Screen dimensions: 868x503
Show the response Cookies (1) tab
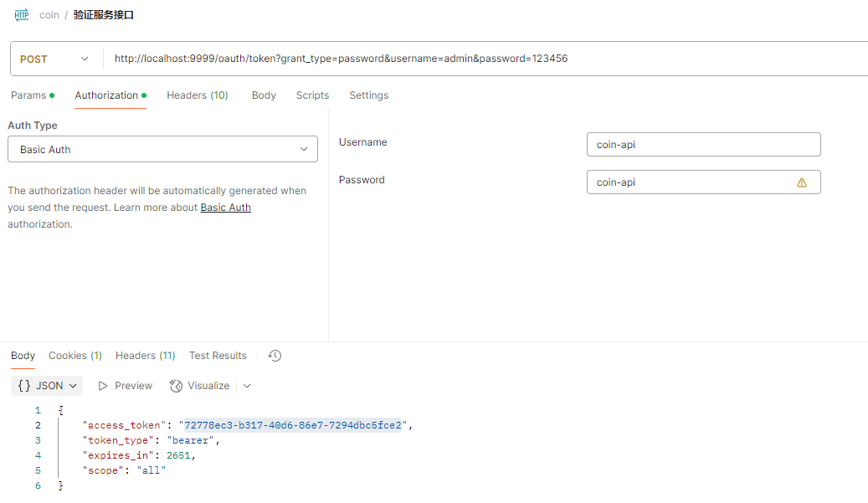[x=75, y=356]
